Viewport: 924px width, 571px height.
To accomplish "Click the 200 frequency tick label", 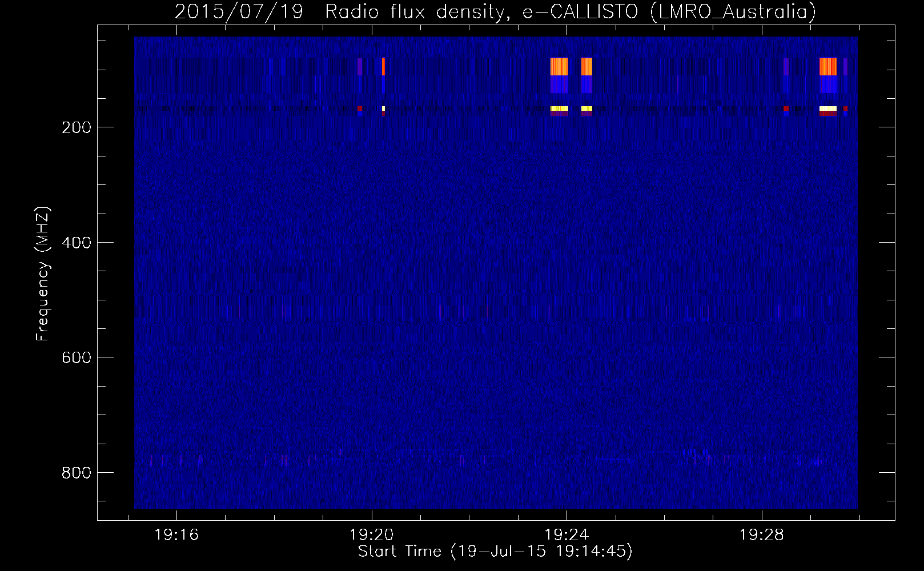I will click(77, 127).
